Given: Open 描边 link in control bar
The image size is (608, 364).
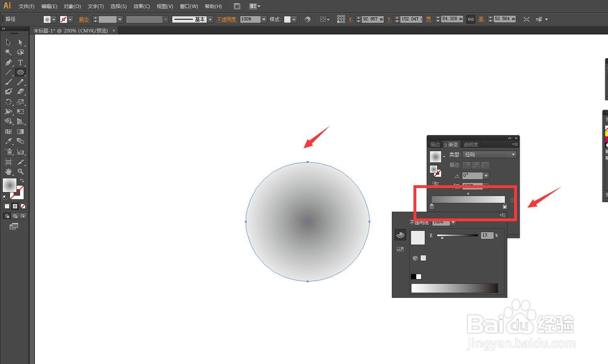Looking at the screenshot, I should [x=84, y=19].
